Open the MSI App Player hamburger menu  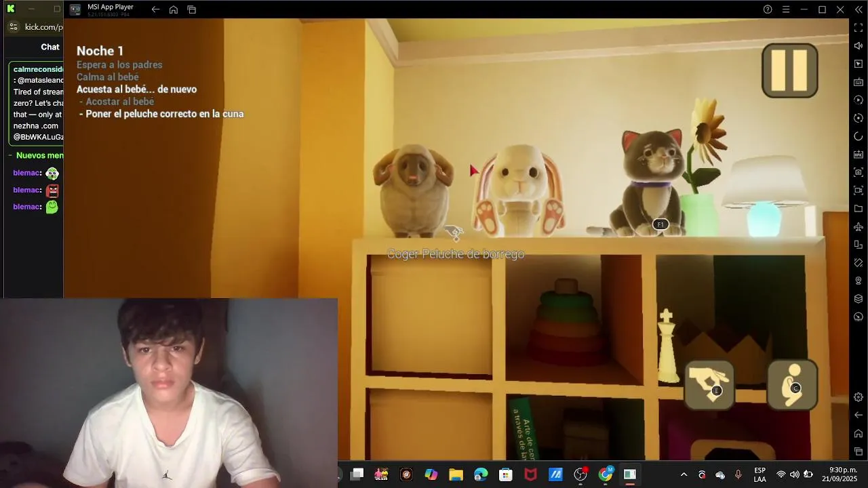tap(786, 9)
